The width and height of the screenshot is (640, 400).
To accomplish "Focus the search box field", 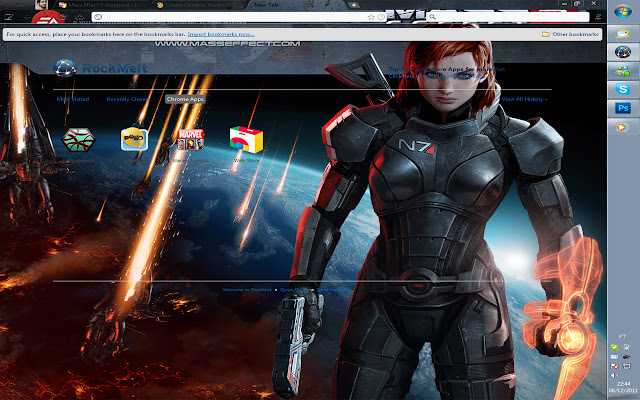I will [x=508, y=17].
